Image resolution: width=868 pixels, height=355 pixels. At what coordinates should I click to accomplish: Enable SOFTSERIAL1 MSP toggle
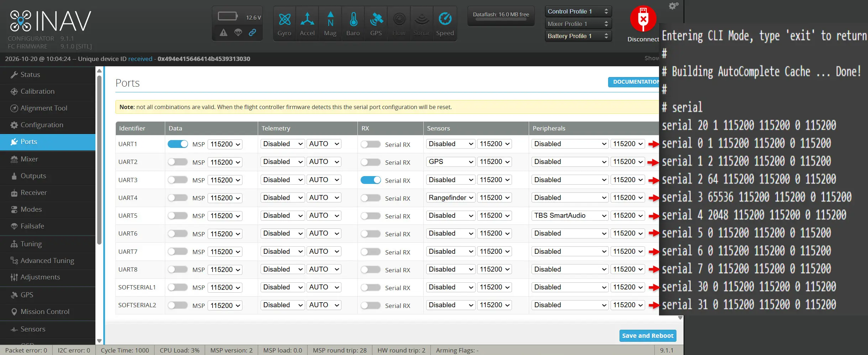[178, 287]
